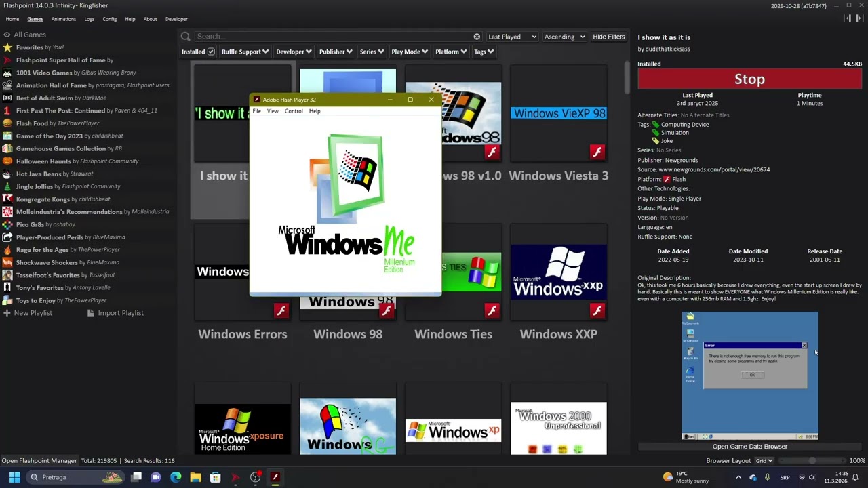
Task: Collapse the right sidebar with arrow icon
Action: 859,18
